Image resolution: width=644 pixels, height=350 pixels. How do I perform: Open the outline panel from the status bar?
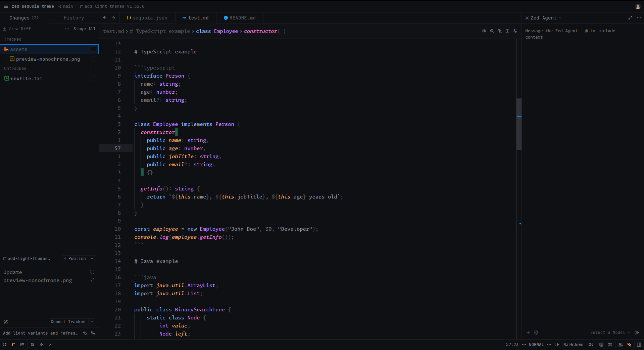click(22, 345)
